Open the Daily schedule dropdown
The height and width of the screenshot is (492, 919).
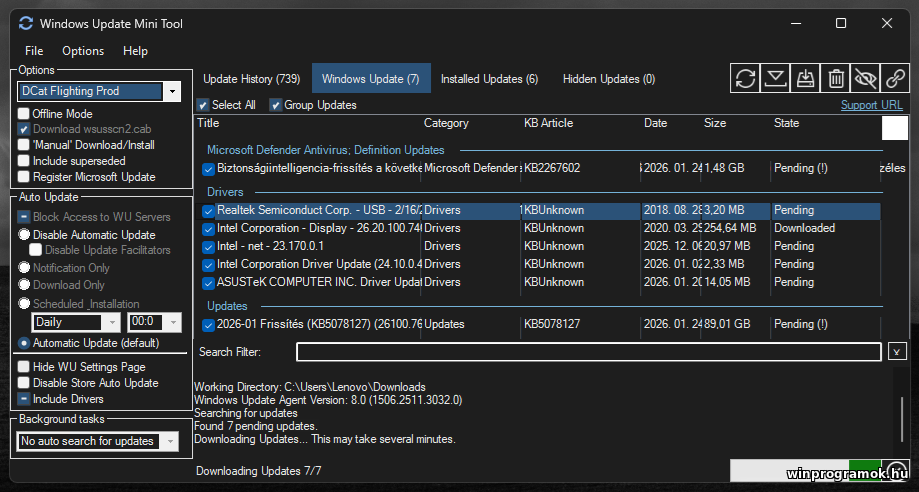111,322
